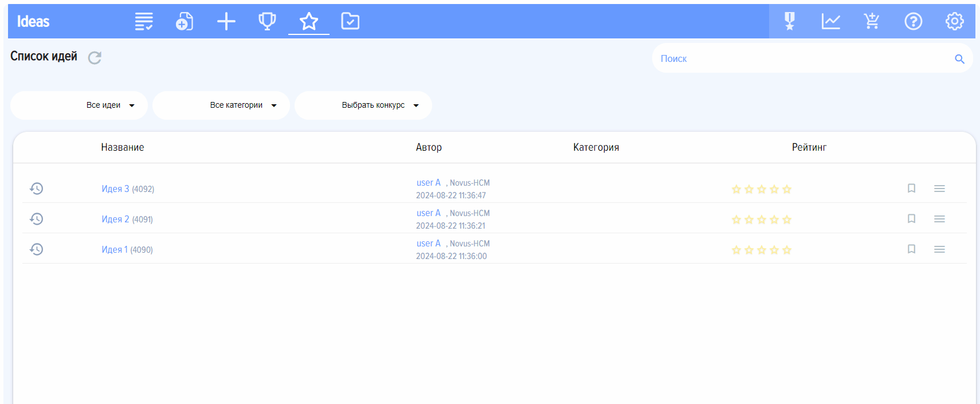Click user A author link for Идея 1
The image size is (980, 404).
[x=428, y=244]
